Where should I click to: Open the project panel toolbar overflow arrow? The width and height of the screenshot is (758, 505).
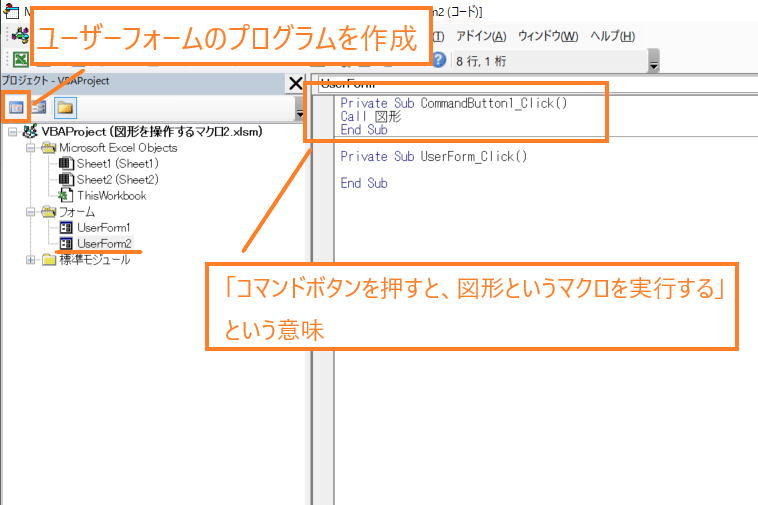point(299,109)
